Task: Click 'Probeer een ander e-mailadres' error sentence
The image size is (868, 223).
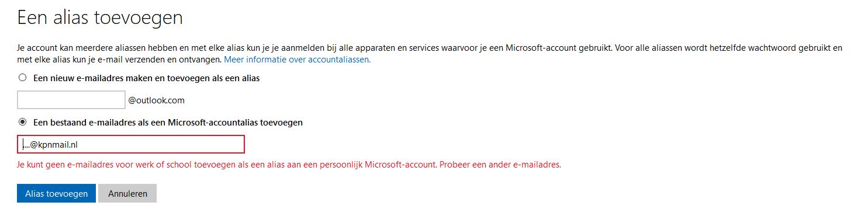Action: point(500,165)
